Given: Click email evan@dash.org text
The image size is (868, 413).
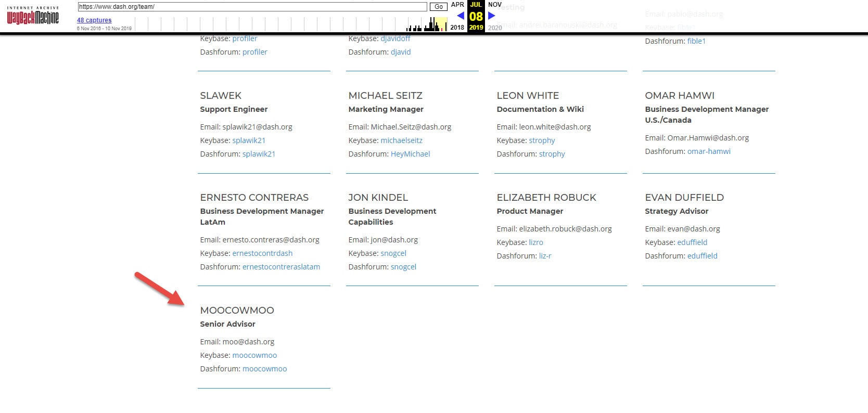Looking at the screenshot, I should tap(693, 229).
